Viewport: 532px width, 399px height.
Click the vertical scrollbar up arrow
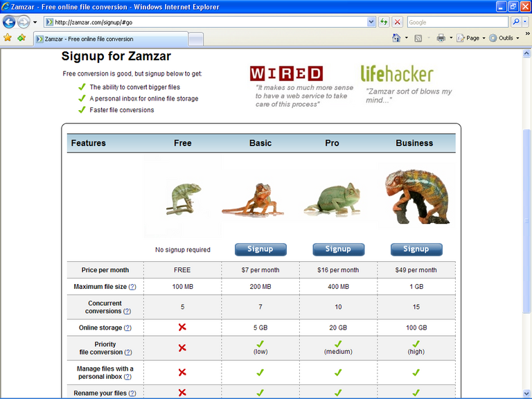click(526, 53)
